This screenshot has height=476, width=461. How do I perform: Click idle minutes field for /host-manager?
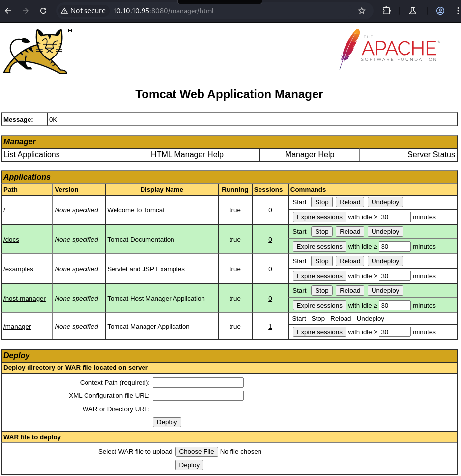[x=395, y=305]
